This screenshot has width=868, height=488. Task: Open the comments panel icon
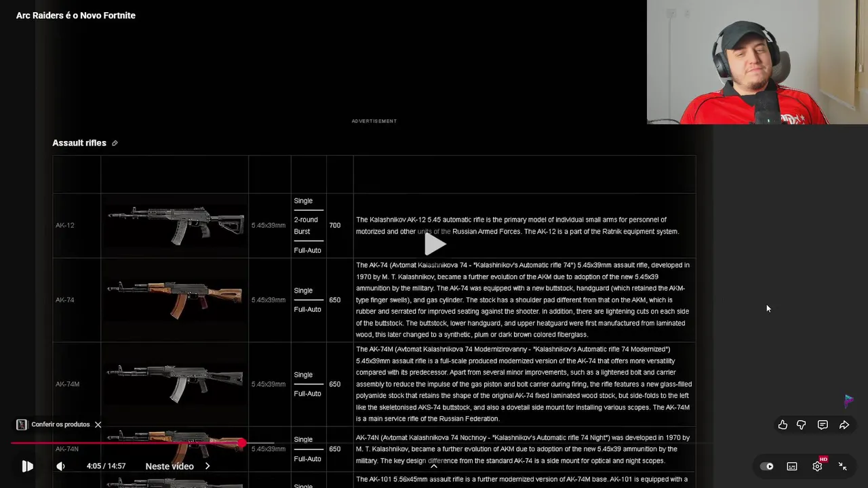[x=823, y=425]
